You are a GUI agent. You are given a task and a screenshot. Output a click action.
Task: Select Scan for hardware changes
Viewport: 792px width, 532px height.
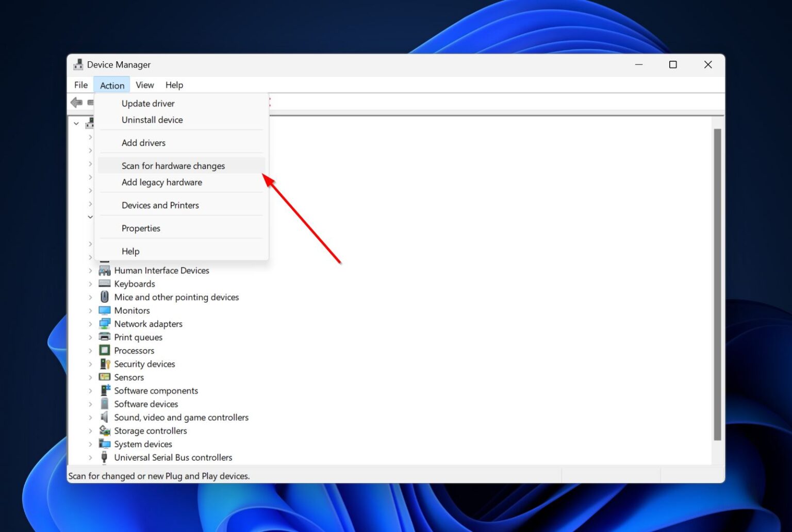point(173,165)
